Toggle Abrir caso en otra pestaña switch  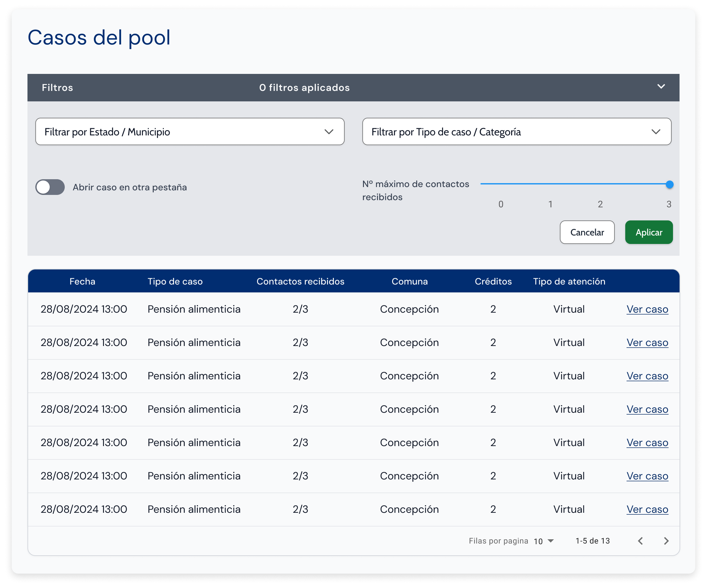point(50,187)
